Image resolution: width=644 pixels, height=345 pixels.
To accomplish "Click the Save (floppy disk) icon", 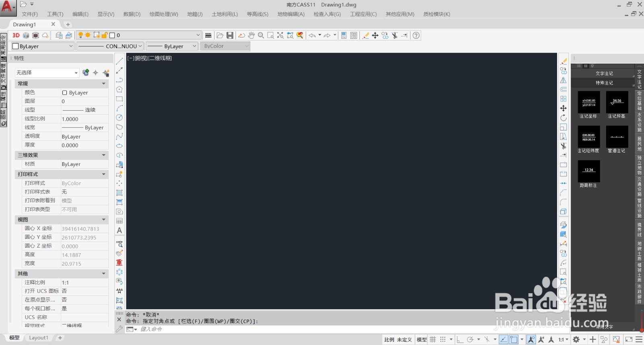I will click(x=230, y=35).
